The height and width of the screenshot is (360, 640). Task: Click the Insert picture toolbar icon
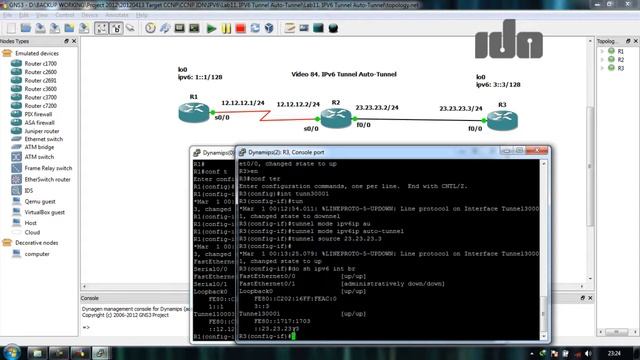(304, 28)
